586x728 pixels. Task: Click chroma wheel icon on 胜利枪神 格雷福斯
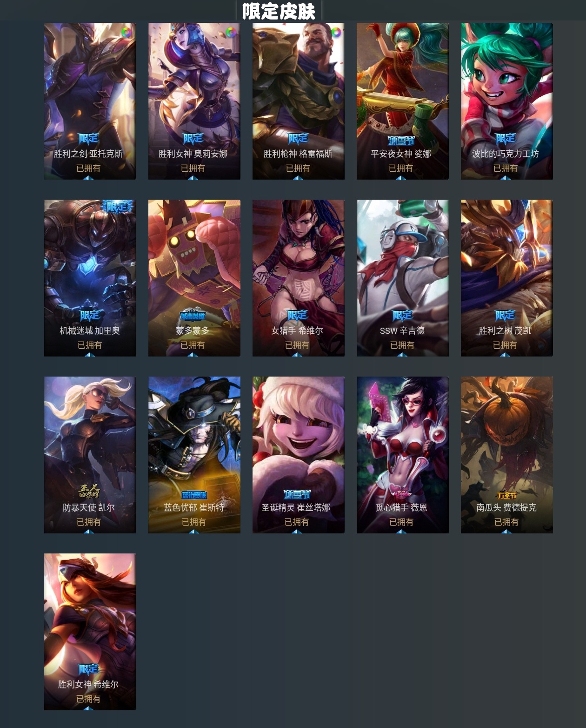(x=335, y=32)
